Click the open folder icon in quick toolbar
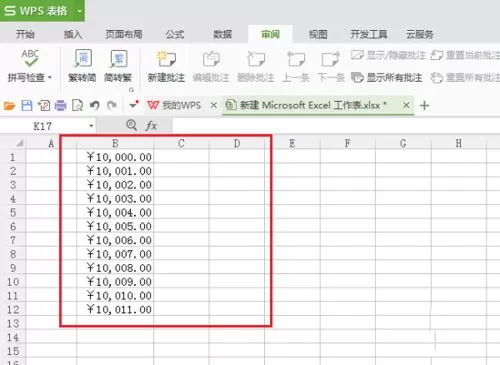 point(9,106)
